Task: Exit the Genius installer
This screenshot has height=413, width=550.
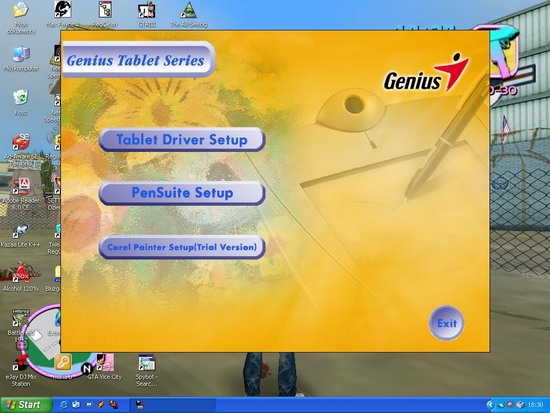Action: (x=447, y=323)
